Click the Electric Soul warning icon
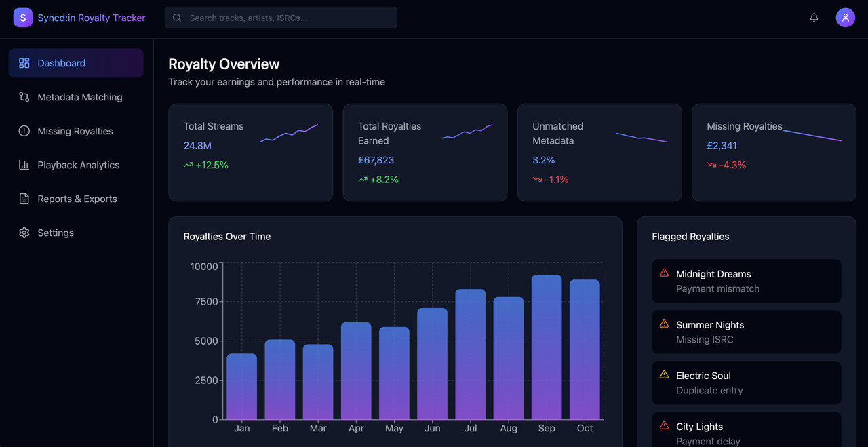The width and height of the screenshot is (868, 447). (x=665, y=374)
